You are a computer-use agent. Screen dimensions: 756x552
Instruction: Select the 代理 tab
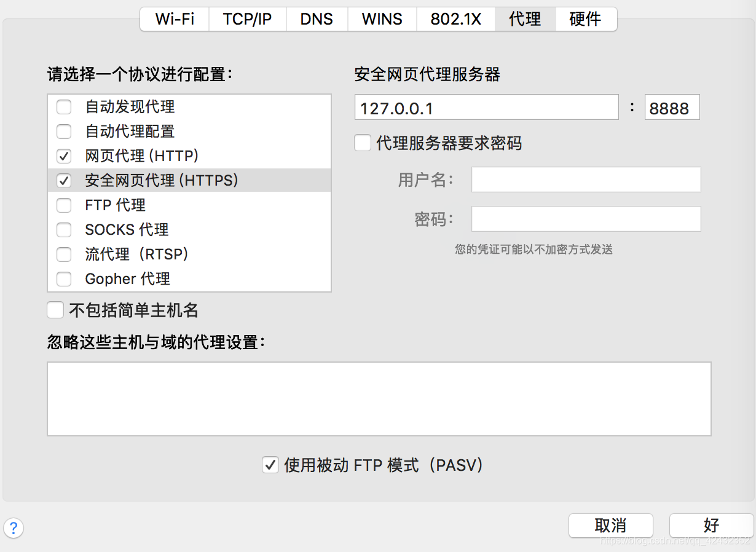(x=525, y=19)
